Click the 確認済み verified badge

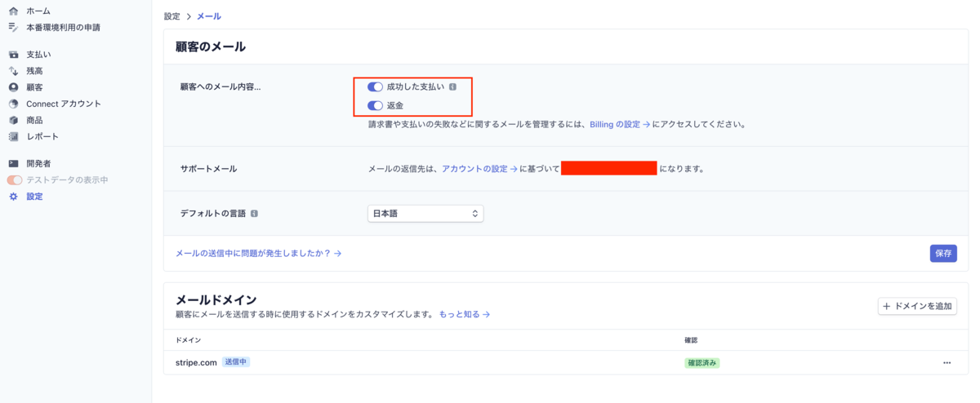[x=702, y=363]
